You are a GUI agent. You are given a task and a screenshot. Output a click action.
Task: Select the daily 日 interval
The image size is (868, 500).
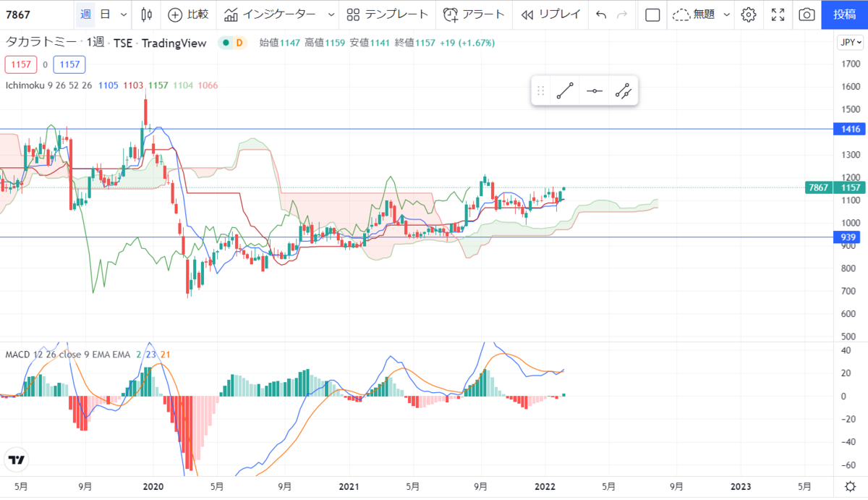point(106,14)
